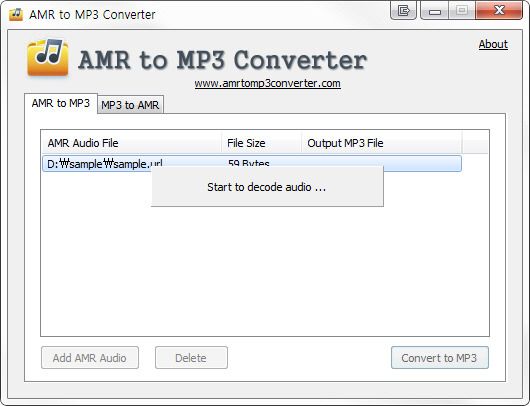
Task: Click the title bar application icon
Action: click(16, 14)
